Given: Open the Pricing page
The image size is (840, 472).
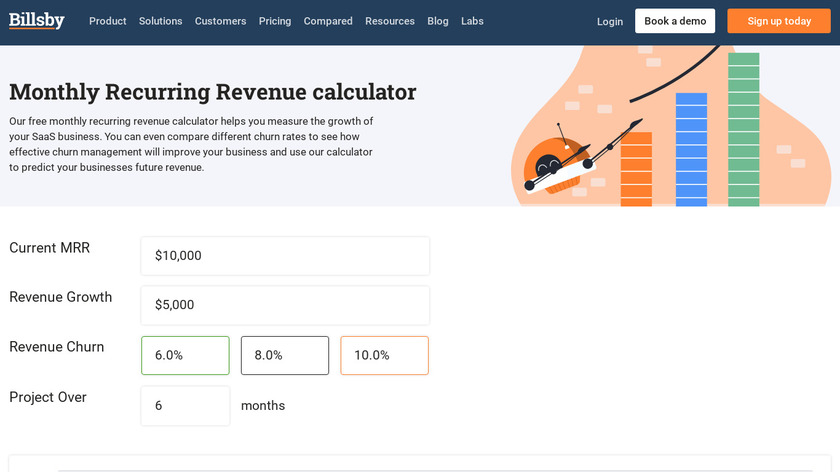Looking at the screenshot, I should click(275, 21).
